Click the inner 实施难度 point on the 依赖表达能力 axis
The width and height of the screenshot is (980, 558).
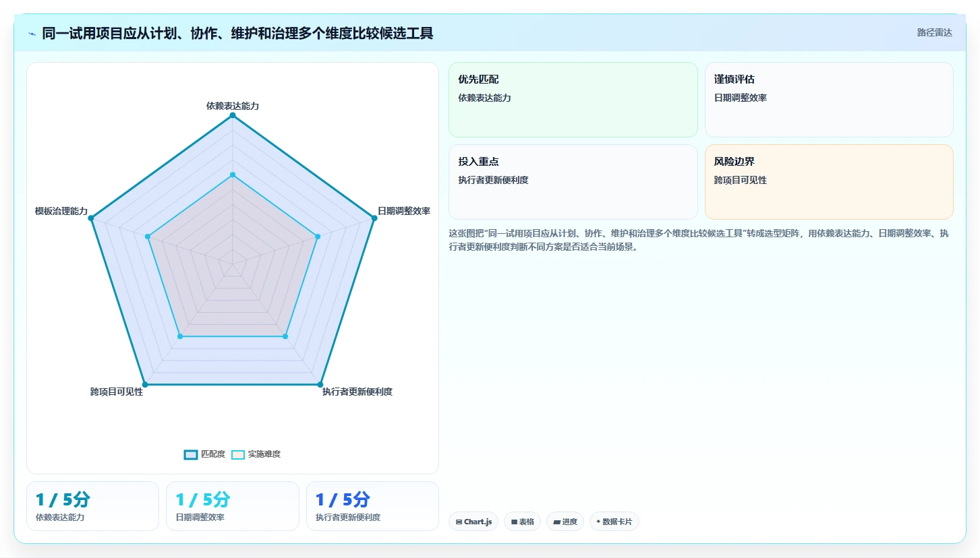pyautogui.click(x=233, y=175)
